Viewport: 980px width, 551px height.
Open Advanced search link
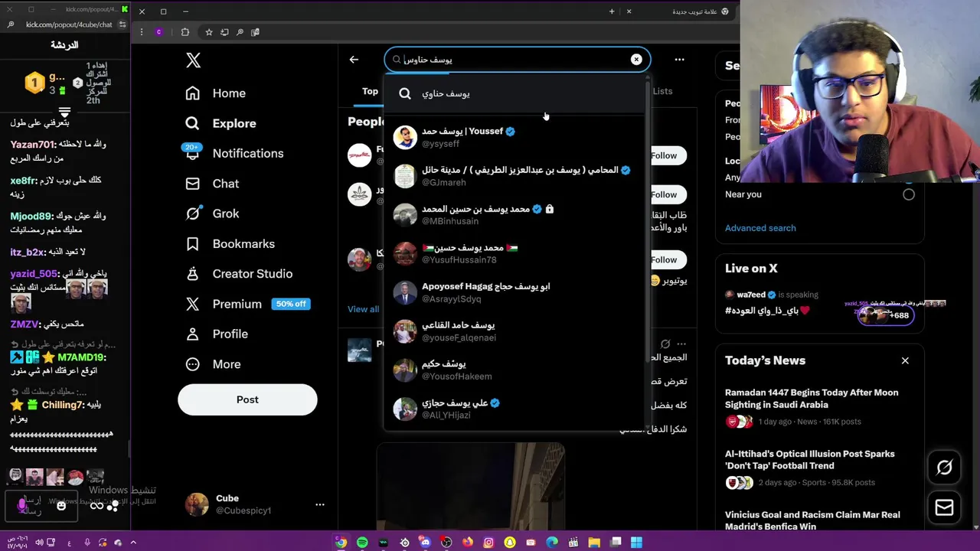coord(760,228)
